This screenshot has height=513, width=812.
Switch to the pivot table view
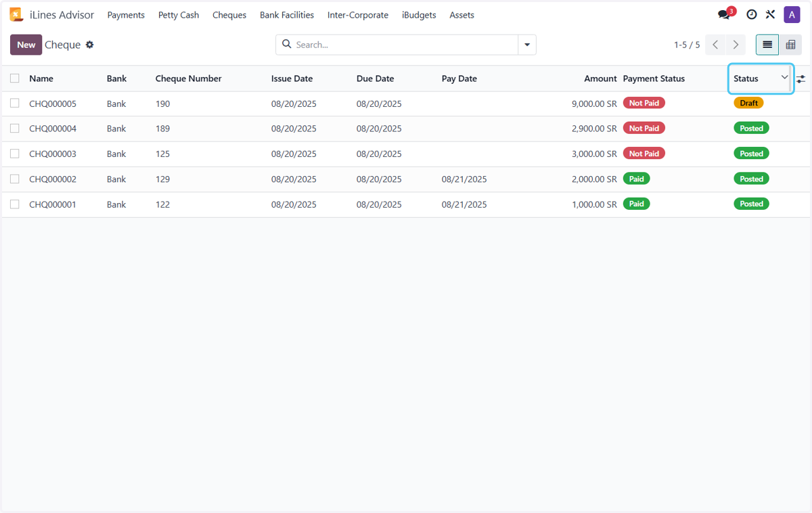pyautogui.click(x=790, y=45)
